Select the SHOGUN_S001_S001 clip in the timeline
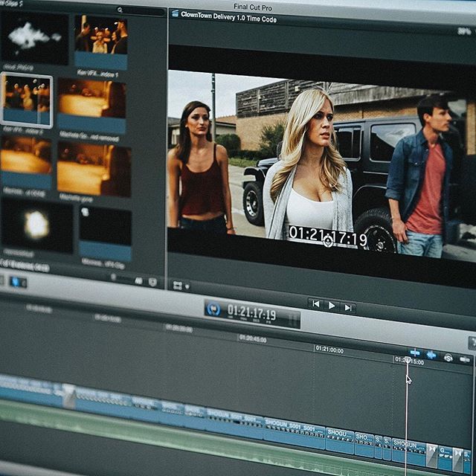 point(295,433)
